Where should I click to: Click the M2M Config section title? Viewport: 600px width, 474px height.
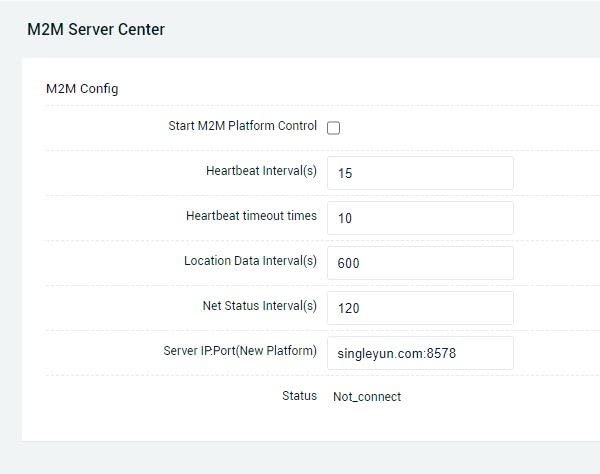[82, 89]
